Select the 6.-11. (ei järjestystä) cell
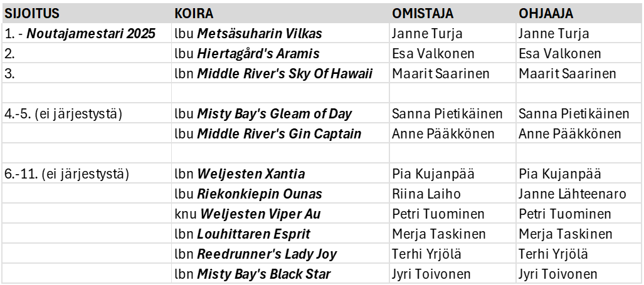This screenshot has width=644, height=285. 87,174
